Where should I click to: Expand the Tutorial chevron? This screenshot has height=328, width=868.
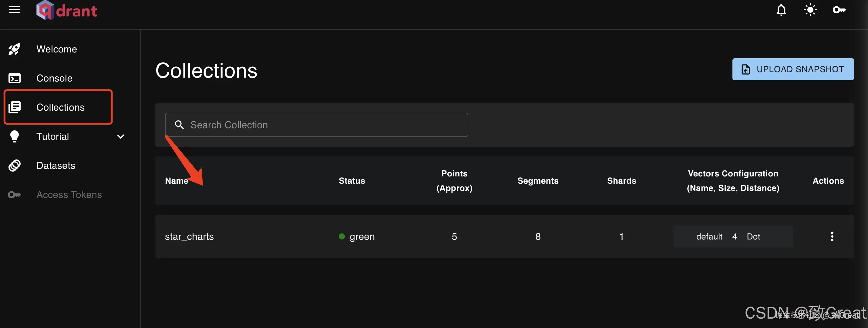click(121, 136)
